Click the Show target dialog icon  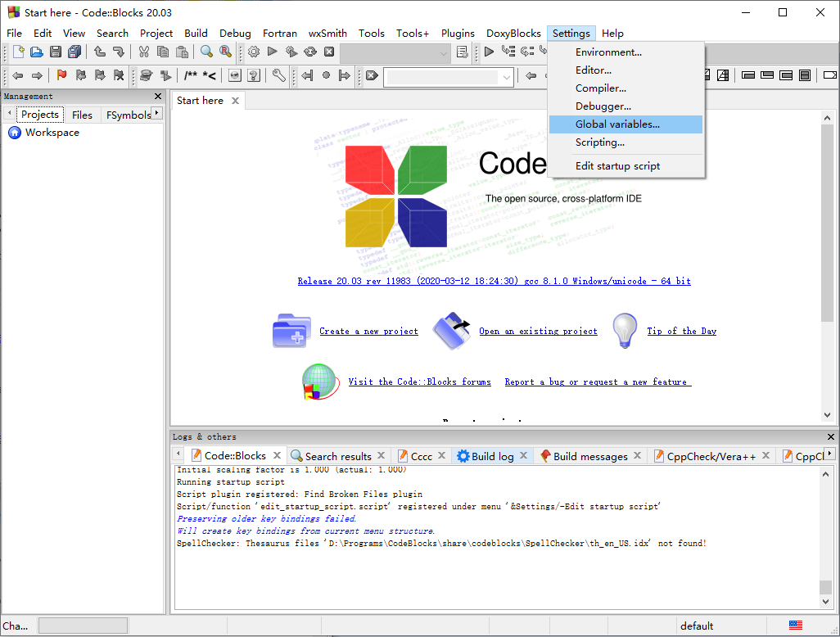point(462,52)
